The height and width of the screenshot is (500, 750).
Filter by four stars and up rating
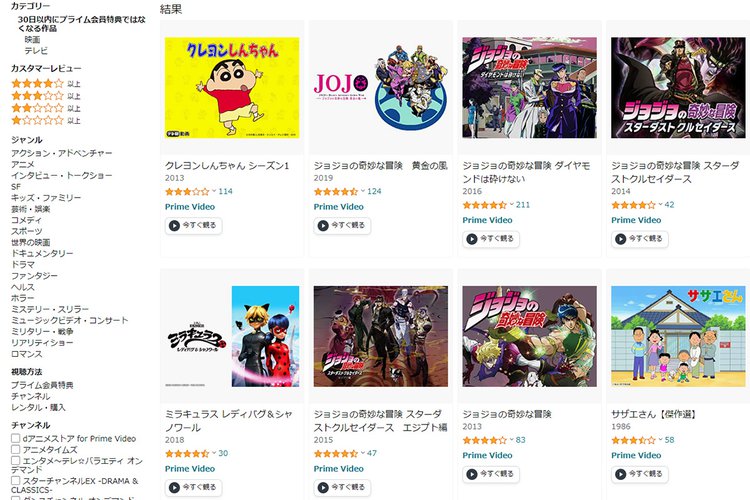point(46,84)
